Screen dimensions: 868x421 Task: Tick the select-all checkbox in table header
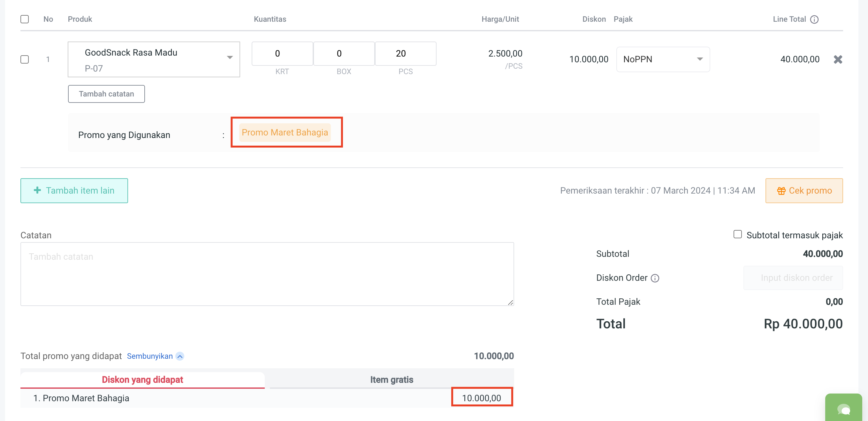pos(25,19)
